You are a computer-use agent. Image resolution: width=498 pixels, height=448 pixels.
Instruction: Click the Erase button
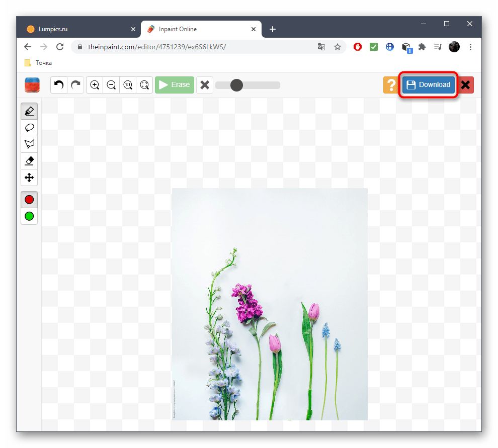point(174,85)
